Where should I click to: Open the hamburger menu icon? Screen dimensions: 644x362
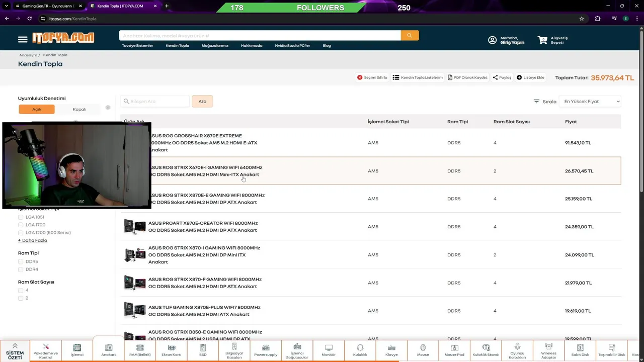[x=23, y=39]
